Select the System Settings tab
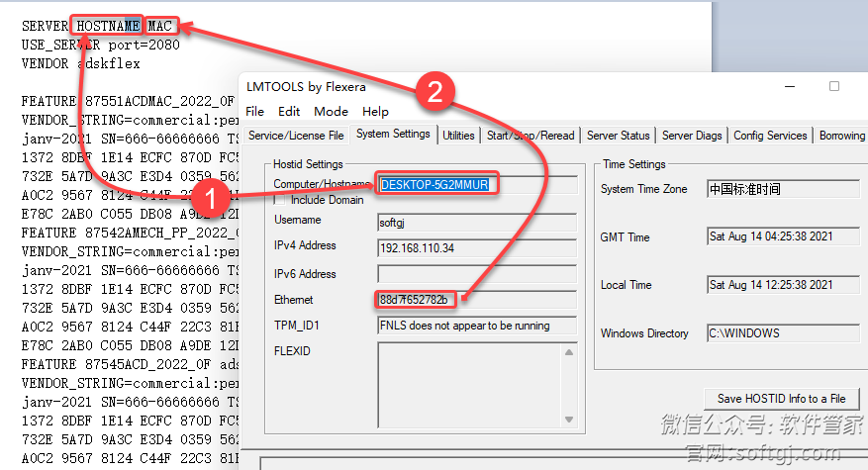 [393, 135]
